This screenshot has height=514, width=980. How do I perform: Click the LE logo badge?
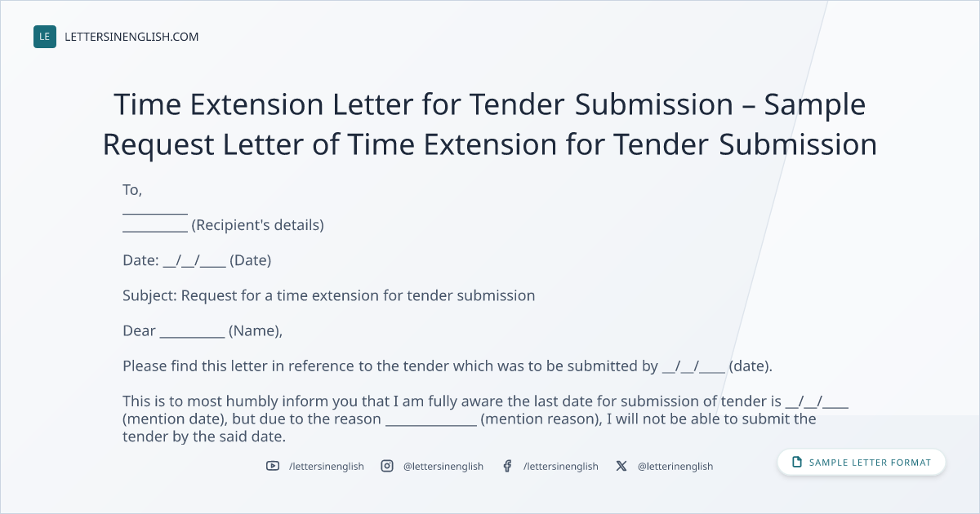(x=45, y=37)
